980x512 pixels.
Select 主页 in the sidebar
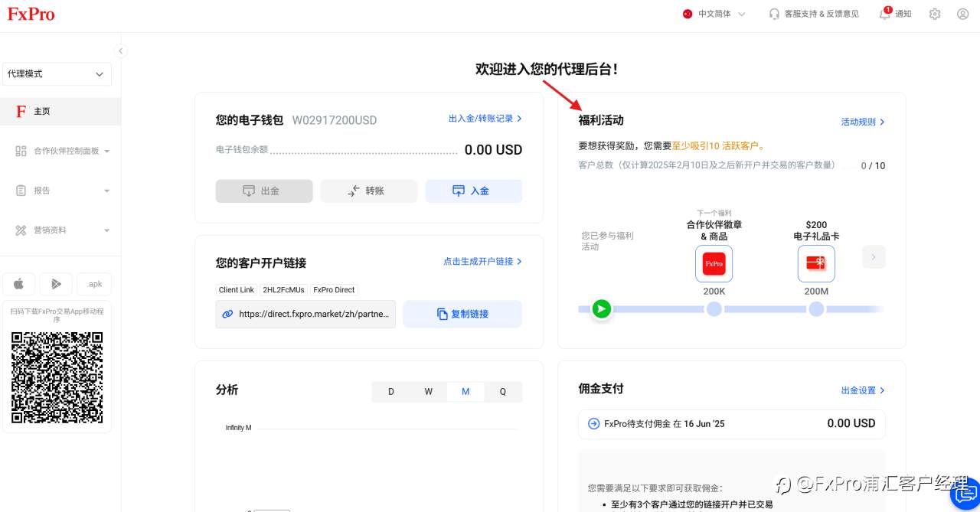(x=60, y=111)
